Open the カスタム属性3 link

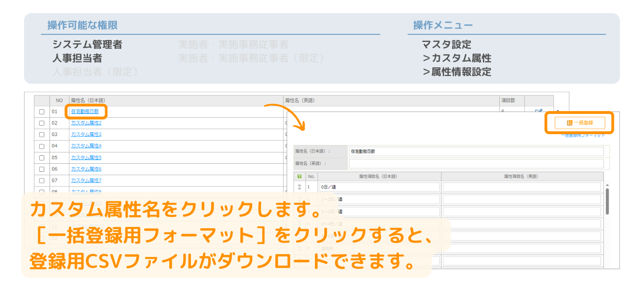(x=86, y=135)
